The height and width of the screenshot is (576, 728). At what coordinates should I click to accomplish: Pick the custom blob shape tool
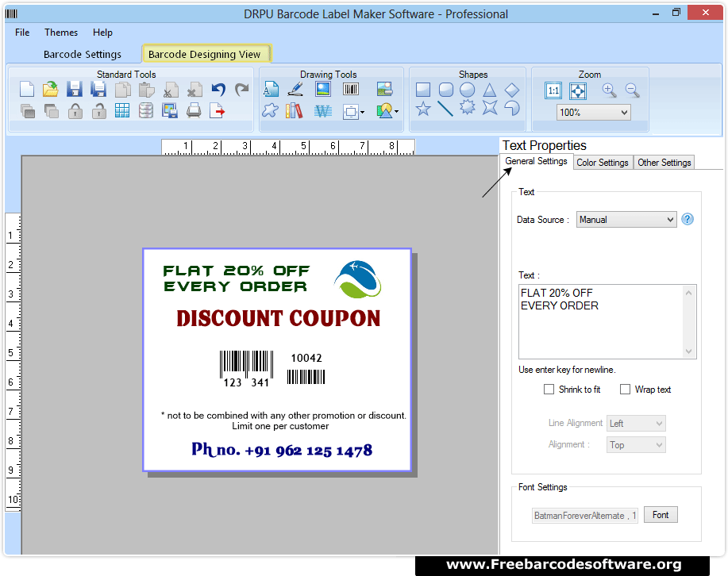coord(270,110)
